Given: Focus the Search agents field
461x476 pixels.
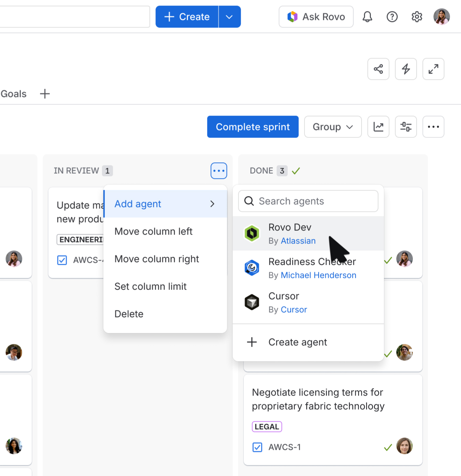Looking at the screenshot, I should (x=308, y=201).
